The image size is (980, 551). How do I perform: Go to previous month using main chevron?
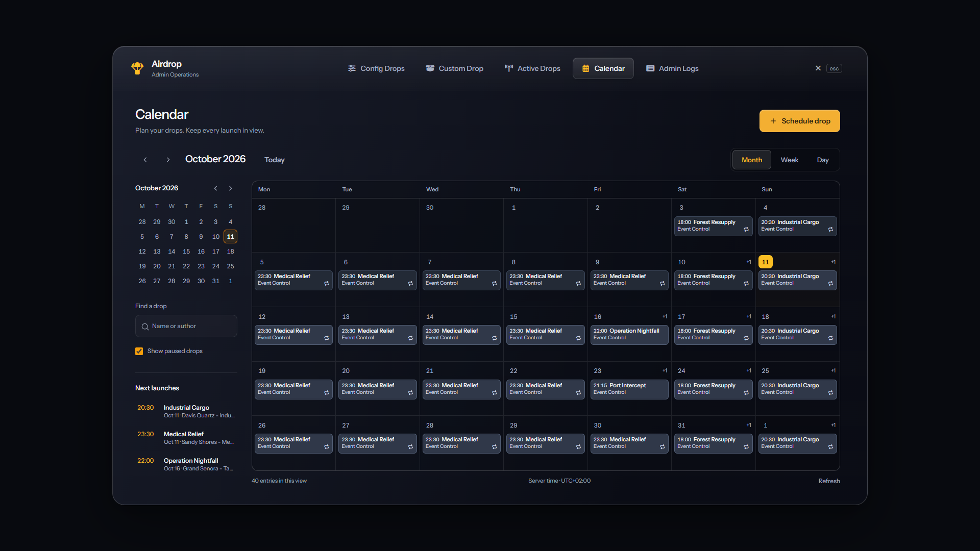(x=145, y=160)
